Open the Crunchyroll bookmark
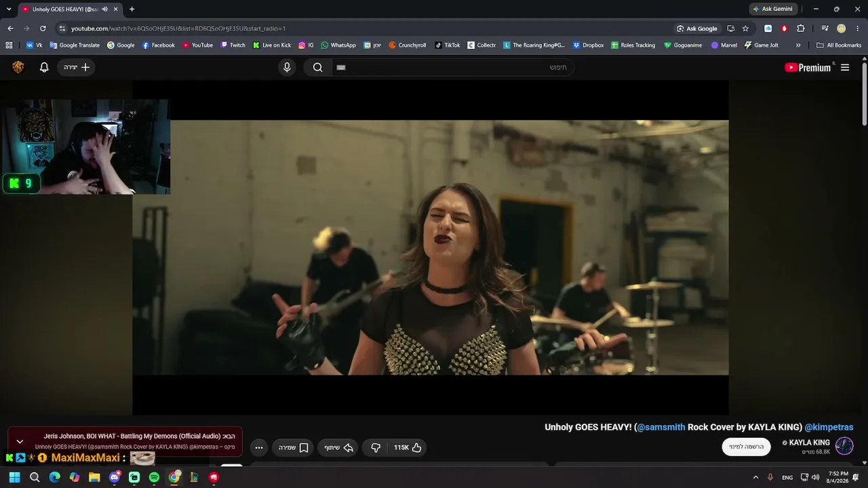 (x=407, y=45)
